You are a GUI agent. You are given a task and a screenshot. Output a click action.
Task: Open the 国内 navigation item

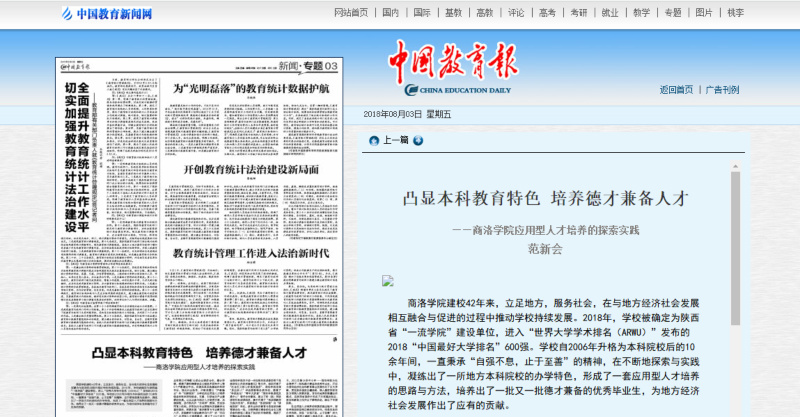[x=391, y=13]
